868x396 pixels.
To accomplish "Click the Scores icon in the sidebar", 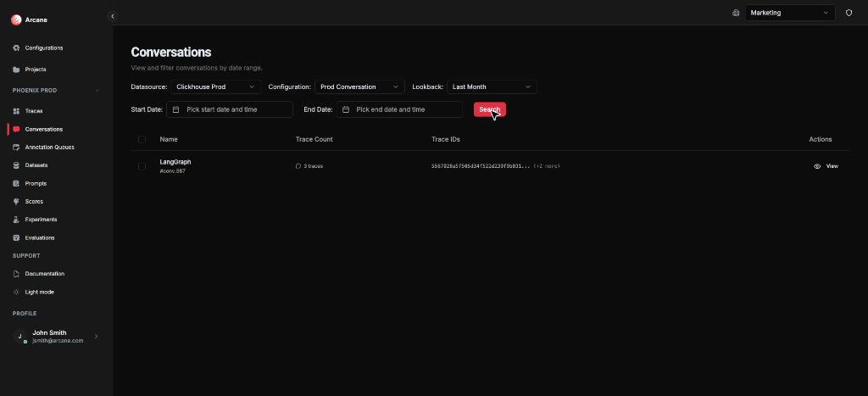I will click(x=16, y=202).
